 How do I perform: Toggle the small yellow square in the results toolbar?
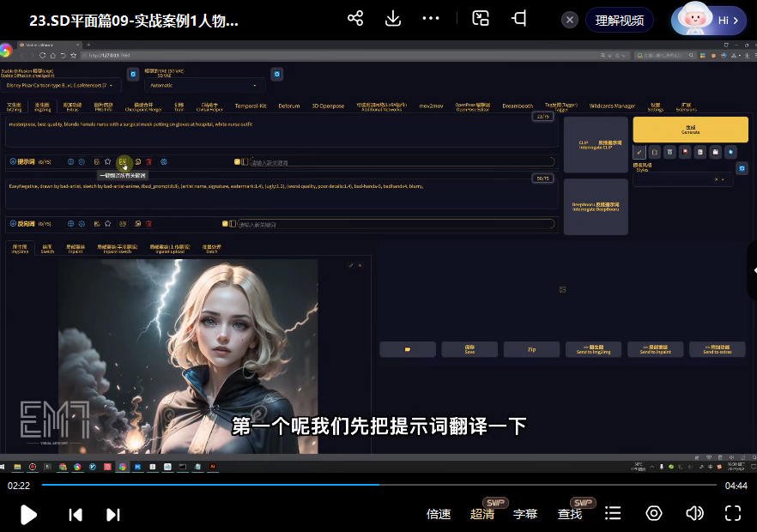pos(407,348)
